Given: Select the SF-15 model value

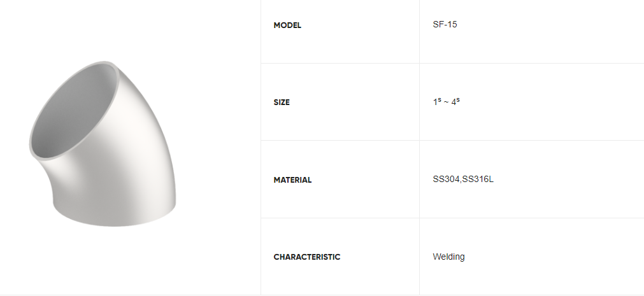Looking at the screenshot, I should click(x=445, y=25).
